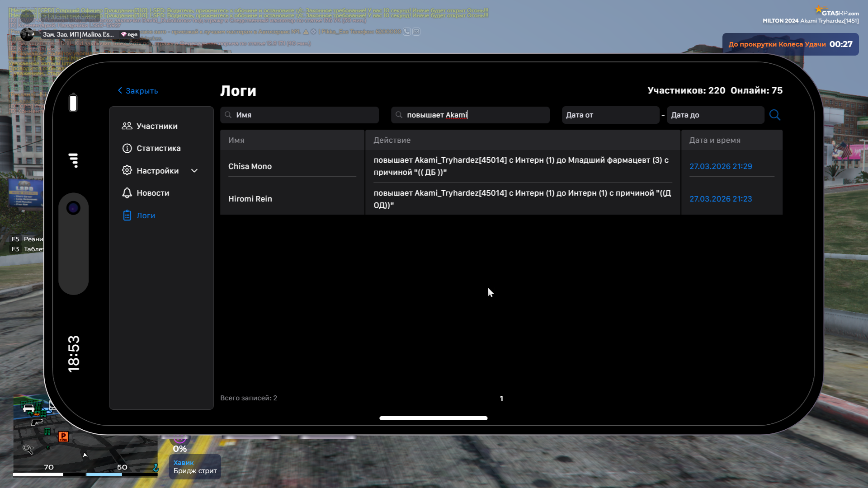This screenshot has height=488, width=868.
Task: Select page 1 in pagination
Action: coord(501,399)
